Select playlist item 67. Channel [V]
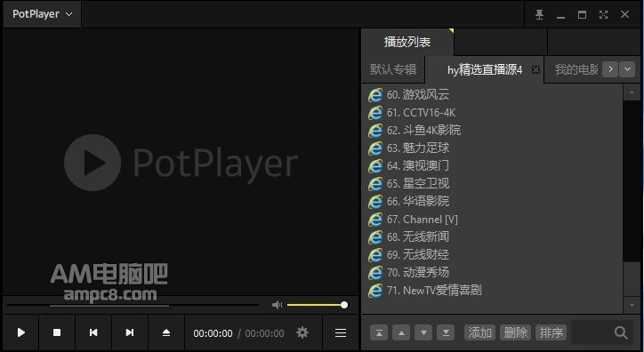This screenshot has height=352, width=644. point(492,219)
